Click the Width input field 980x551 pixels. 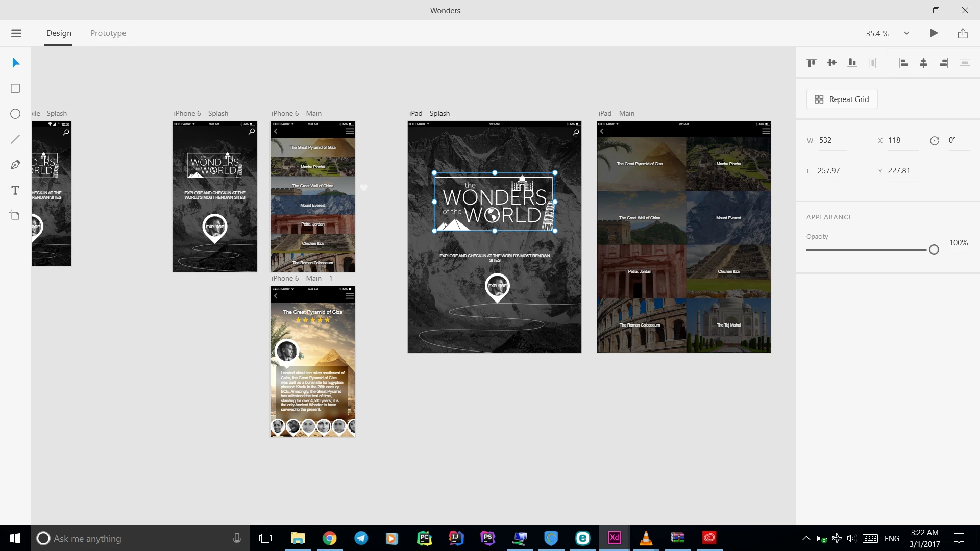832,140
